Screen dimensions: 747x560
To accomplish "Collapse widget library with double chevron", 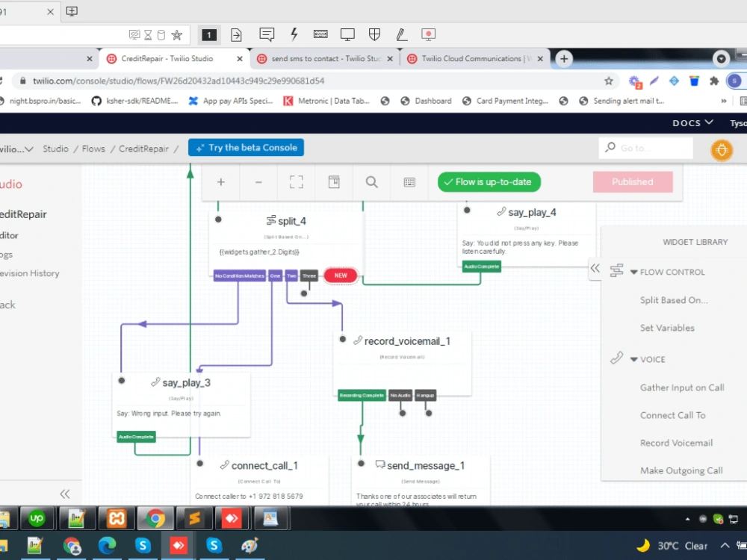I will pos(595,268).
